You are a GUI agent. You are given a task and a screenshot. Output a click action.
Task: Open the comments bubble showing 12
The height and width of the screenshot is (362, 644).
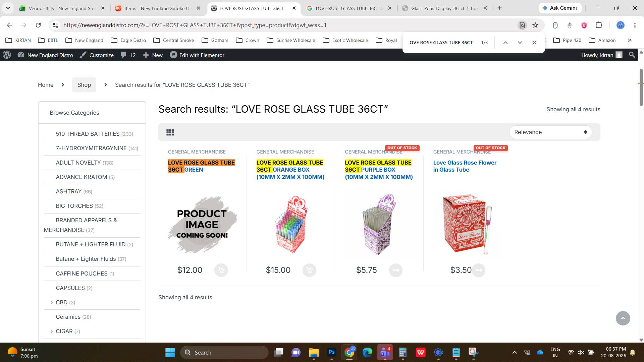128,55
